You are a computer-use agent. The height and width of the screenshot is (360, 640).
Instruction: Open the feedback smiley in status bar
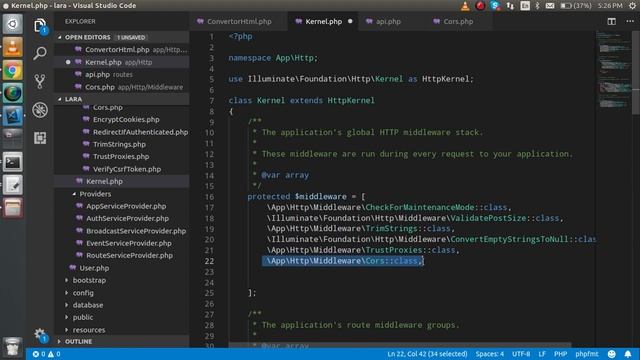pyautogui.click(x=611, y=354)
